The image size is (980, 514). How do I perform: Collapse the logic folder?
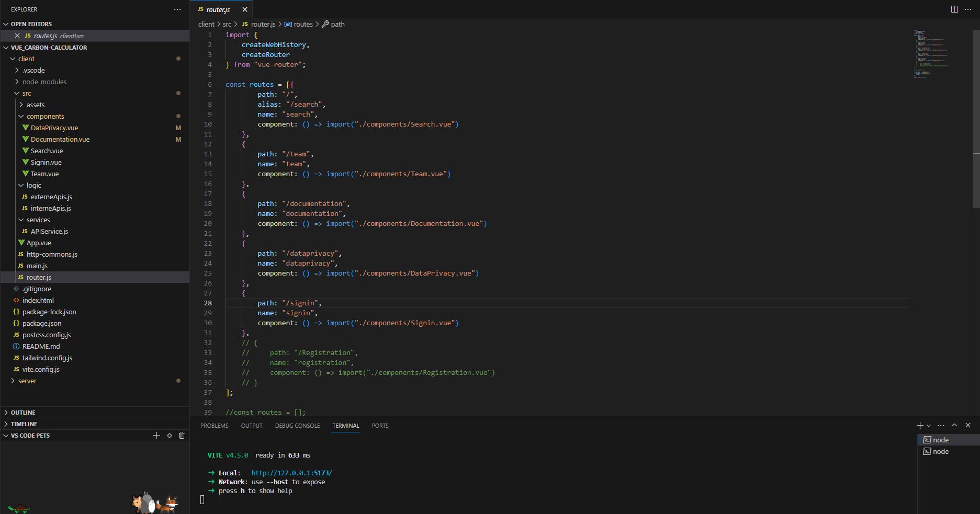coord(33,185)
